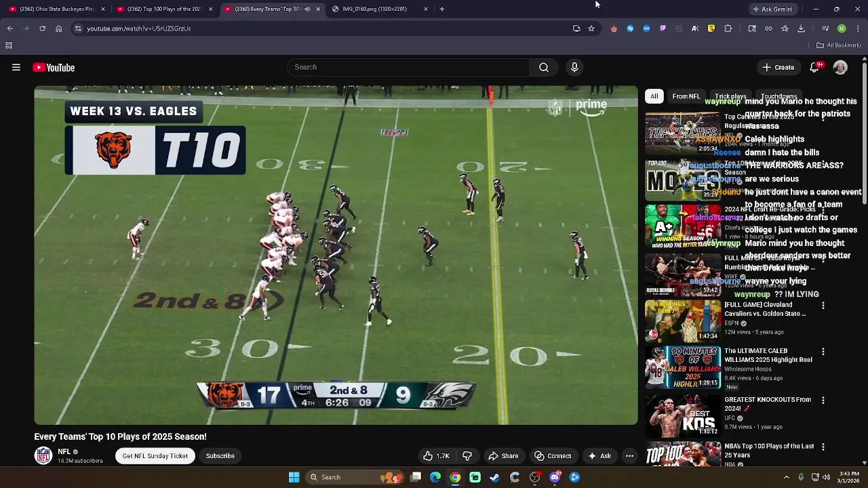Open Steam from the taskbar
Image resolution: width=868 pixels, height=488 pixels.
[495, 477]
